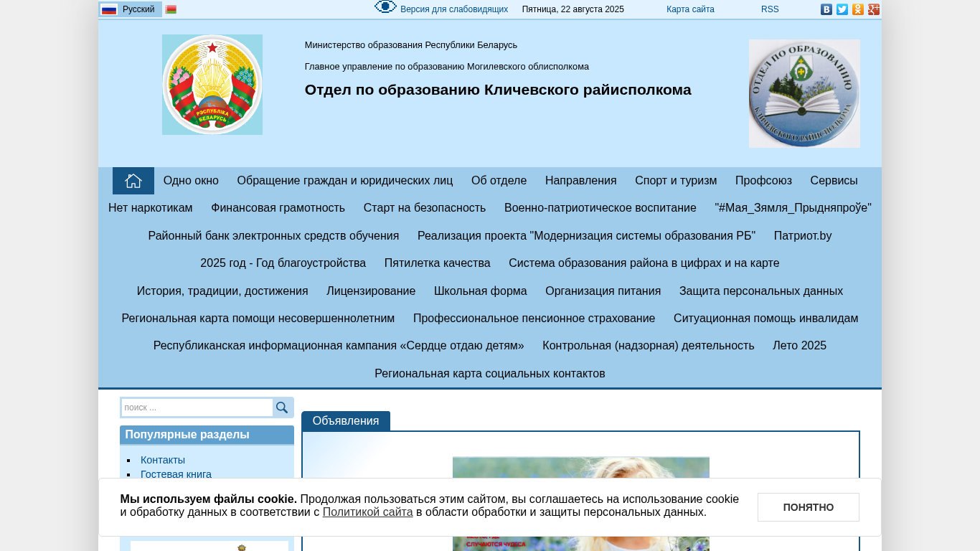Click the announcement photo of a child
This screenshot has height=551, width=980.
[581, 504]
